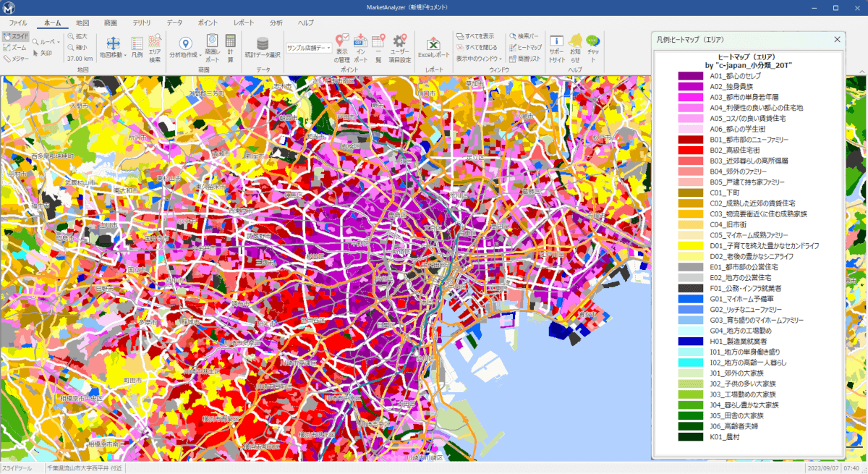Open the チャット chat icon
This screenshot has height=474, width=868.
click(x=593, y=48)
